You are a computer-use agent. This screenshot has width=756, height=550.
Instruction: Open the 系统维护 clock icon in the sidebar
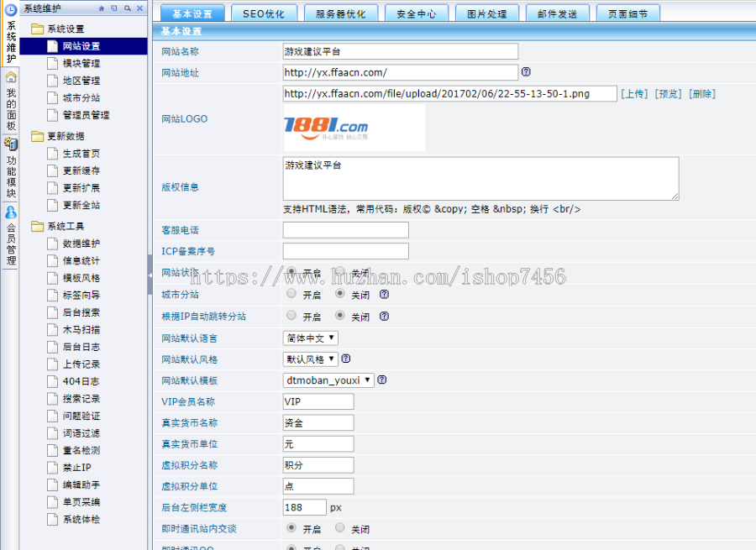[x=11, y=9]
